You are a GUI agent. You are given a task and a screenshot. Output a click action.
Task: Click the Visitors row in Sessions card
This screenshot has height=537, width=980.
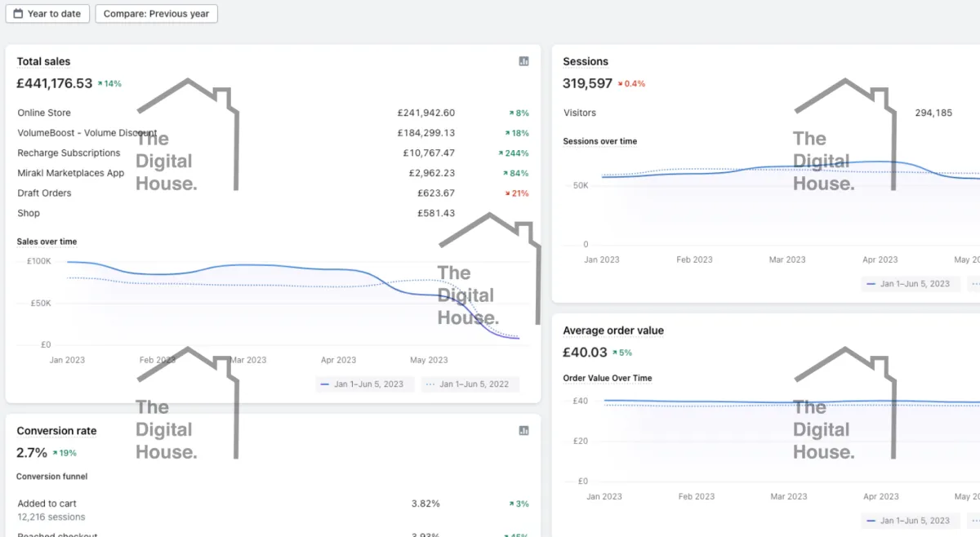click(x=580, y=113)
